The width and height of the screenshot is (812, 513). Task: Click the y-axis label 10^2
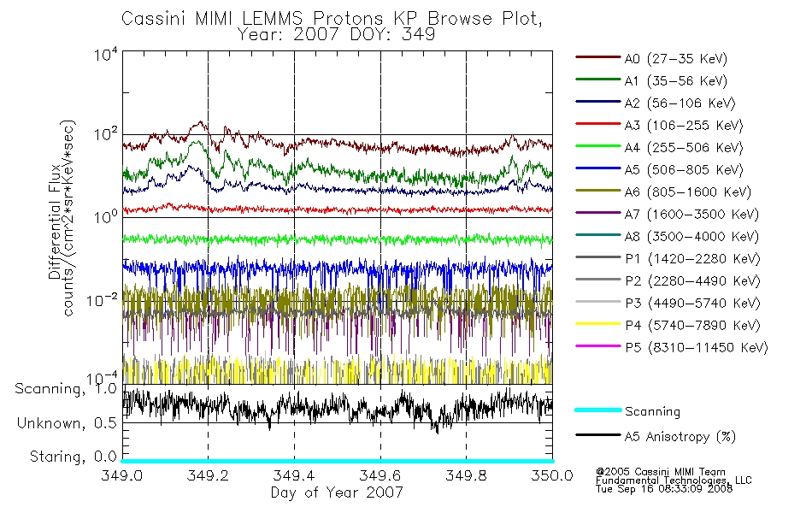(x=106, y=135)
